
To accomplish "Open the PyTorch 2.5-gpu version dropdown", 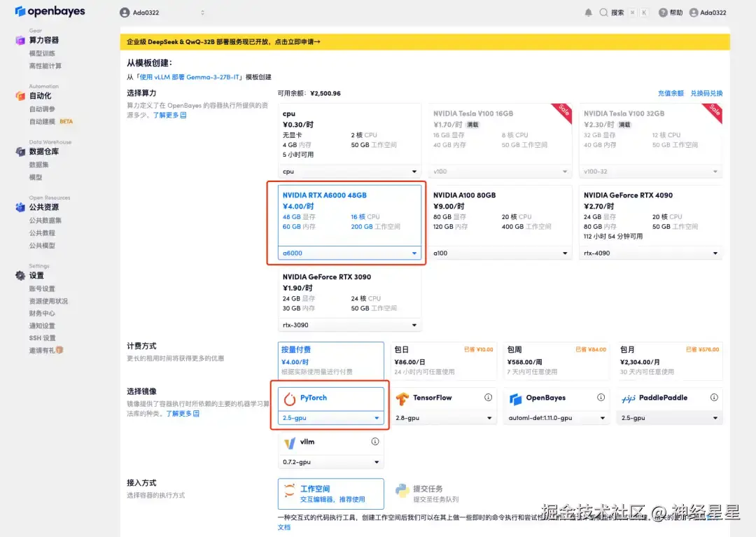I will 330,418.
